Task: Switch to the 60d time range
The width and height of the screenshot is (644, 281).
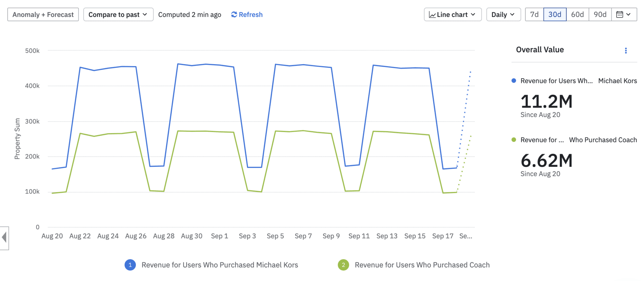Action: pos(577,14)
